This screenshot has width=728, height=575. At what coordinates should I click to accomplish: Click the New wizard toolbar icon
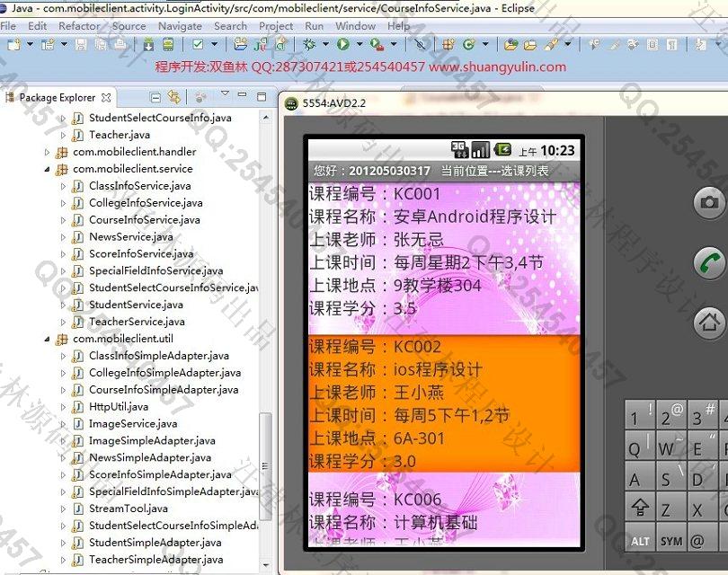point(13,45)
